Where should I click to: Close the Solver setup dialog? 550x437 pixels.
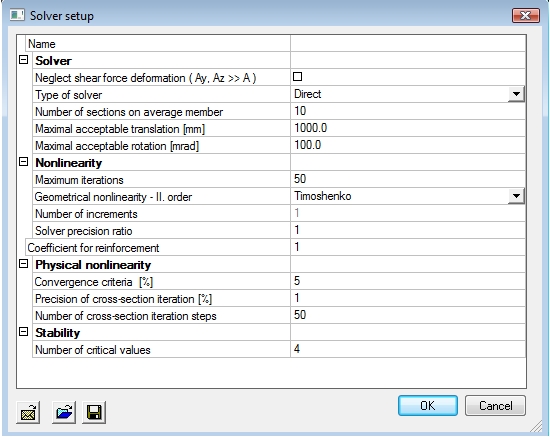coord(525,15)
